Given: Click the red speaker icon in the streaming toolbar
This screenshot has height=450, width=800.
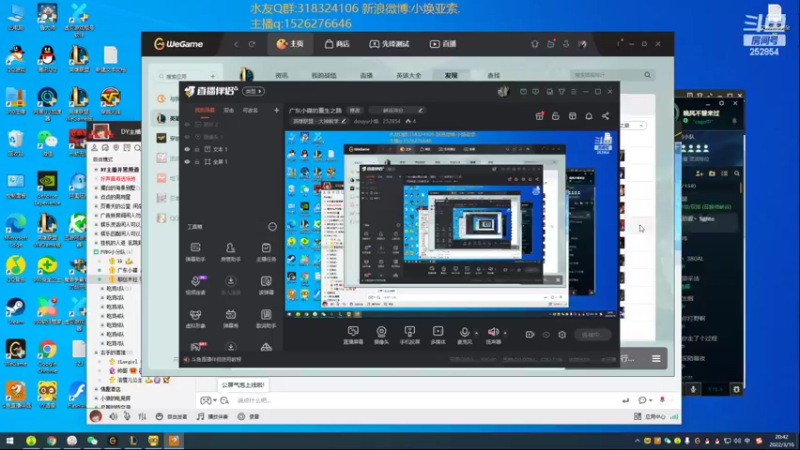Looking at the screenshot, I should [x=493, y=332].
